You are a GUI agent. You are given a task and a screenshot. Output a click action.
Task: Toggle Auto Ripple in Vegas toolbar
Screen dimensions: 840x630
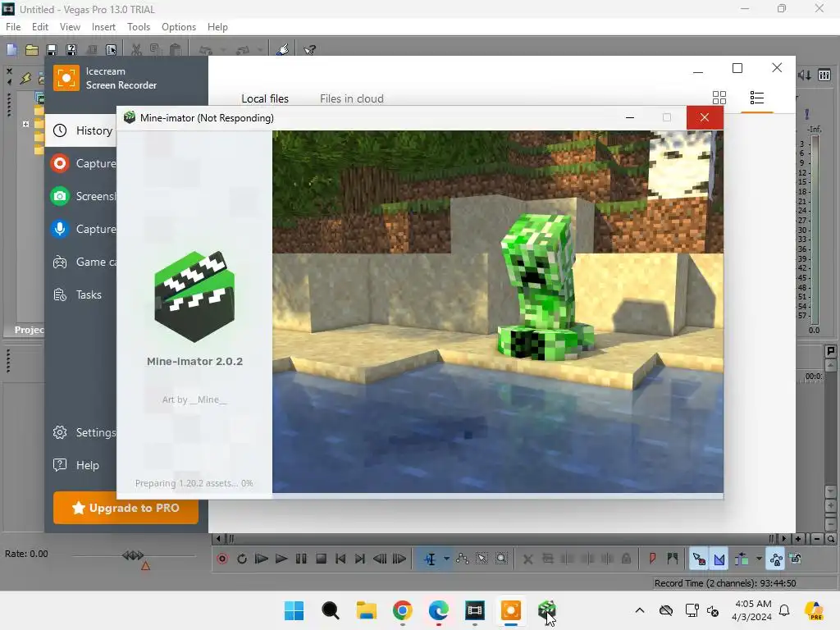pyautogui.click(x=742, y=559)
